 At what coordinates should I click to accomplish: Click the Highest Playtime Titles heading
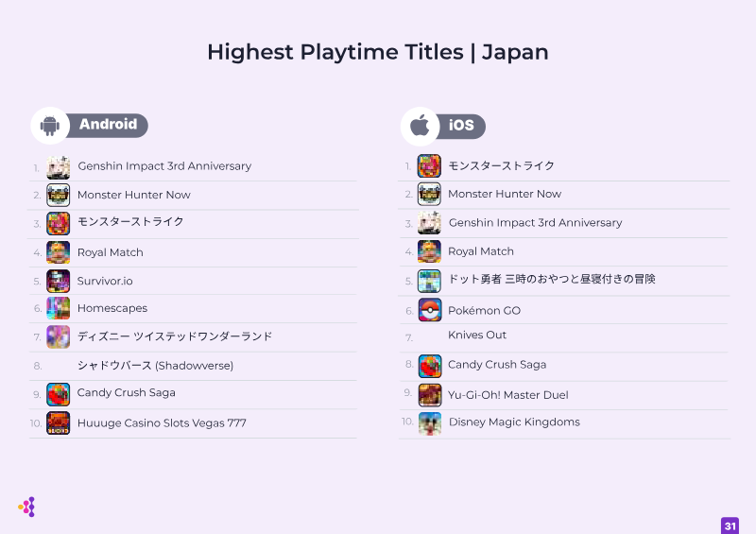coord(377,52)
